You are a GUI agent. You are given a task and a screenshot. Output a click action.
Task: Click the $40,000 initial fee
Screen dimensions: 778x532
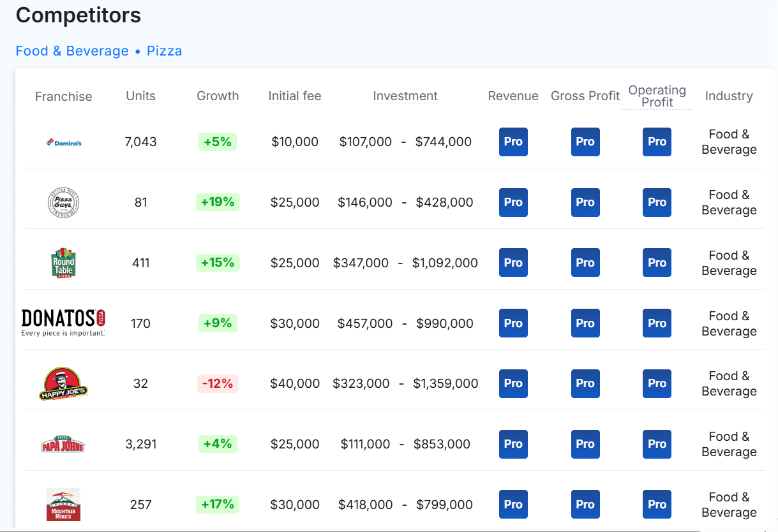[295, 383]
